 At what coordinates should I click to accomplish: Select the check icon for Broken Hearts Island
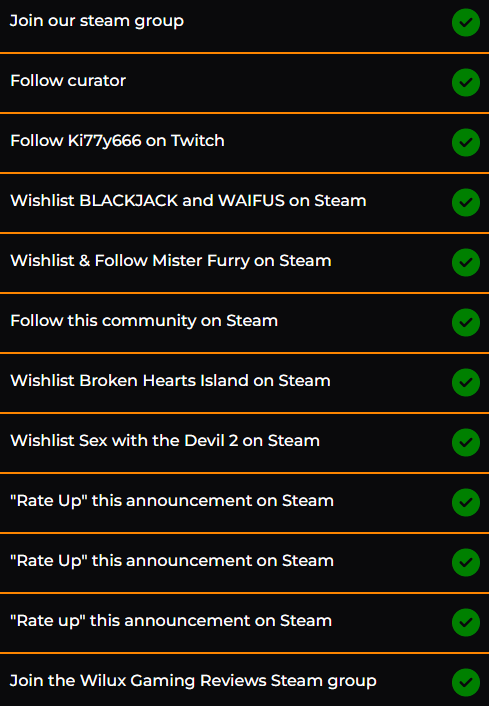(x=466, y=382)
